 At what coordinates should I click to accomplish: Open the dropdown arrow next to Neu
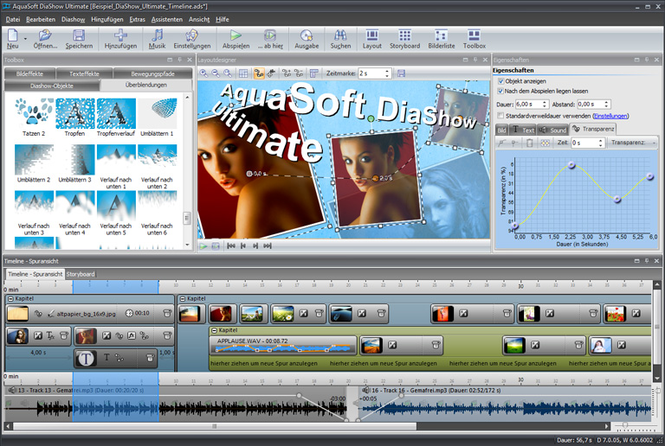point(25,39)
